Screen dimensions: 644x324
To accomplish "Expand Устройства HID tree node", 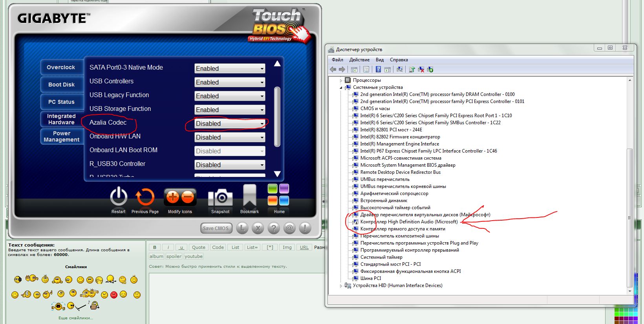I will click(x=341, y=286).
